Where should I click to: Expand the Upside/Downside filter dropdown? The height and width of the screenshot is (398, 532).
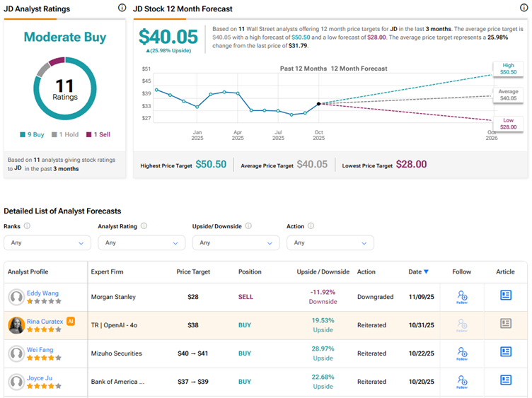point(236,242)
